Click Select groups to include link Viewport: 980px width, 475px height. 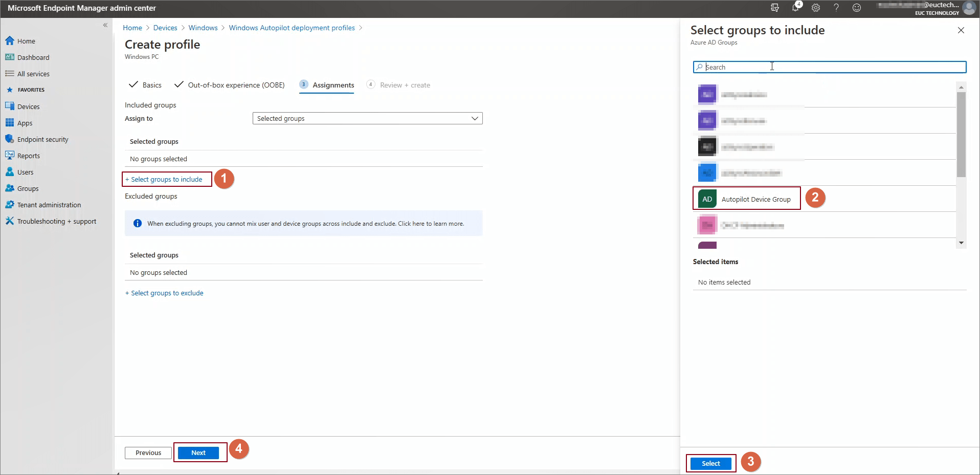pyautogui.click(x=164, y=179)
